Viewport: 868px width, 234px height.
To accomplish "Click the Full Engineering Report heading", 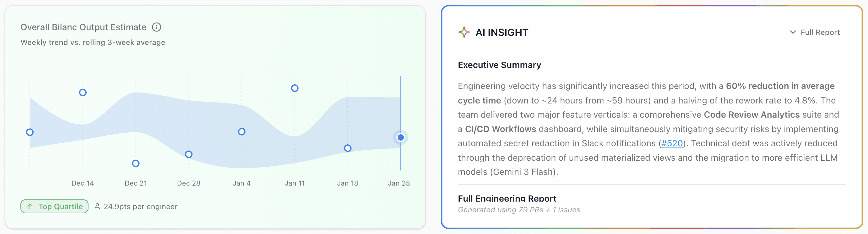I will tap(507, 198).
